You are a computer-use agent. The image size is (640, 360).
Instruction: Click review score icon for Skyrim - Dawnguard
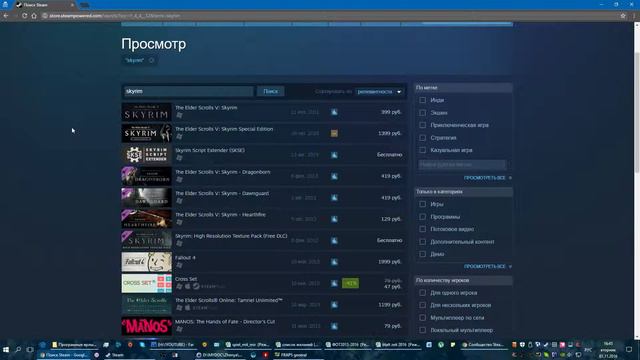334,198
